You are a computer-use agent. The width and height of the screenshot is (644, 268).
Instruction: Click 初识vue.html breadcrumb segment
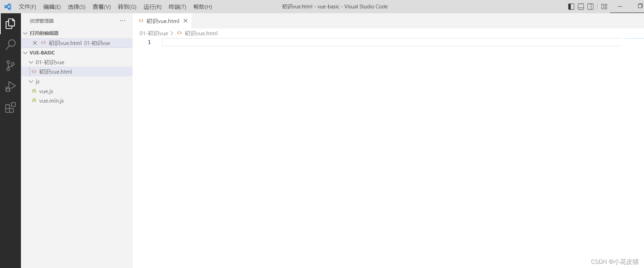pos(201,33)
